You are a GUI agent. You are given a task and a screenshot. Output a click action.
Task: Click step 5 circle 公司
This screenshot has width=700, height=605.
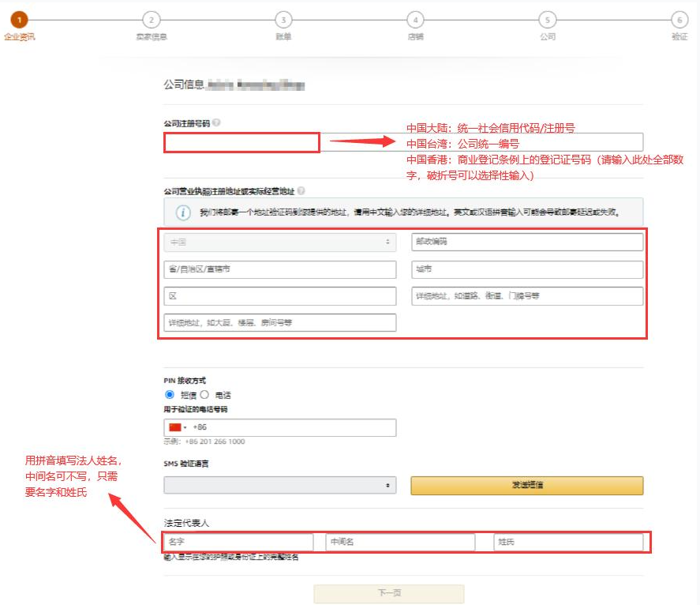(x=548, y=20)
